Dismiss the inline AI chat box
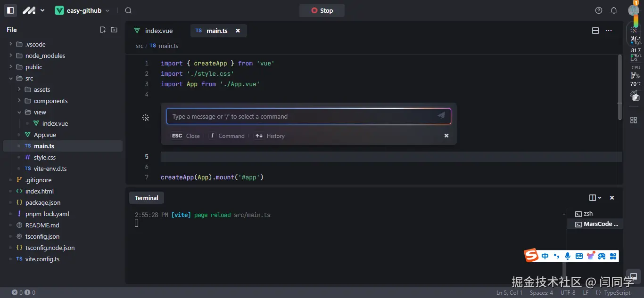Image resolution: width=644 pixels, height=298 pixels. point(446,136)
